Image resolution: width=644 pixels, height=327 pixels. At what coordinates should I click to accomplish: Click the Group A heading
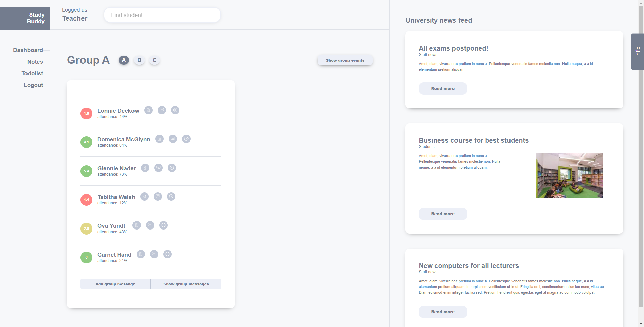click(x=88, y=60)
